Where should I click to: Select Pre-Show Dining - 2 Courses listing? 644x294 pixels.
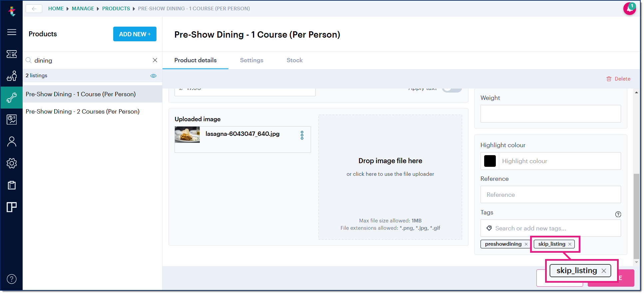(x=92, y=112)
